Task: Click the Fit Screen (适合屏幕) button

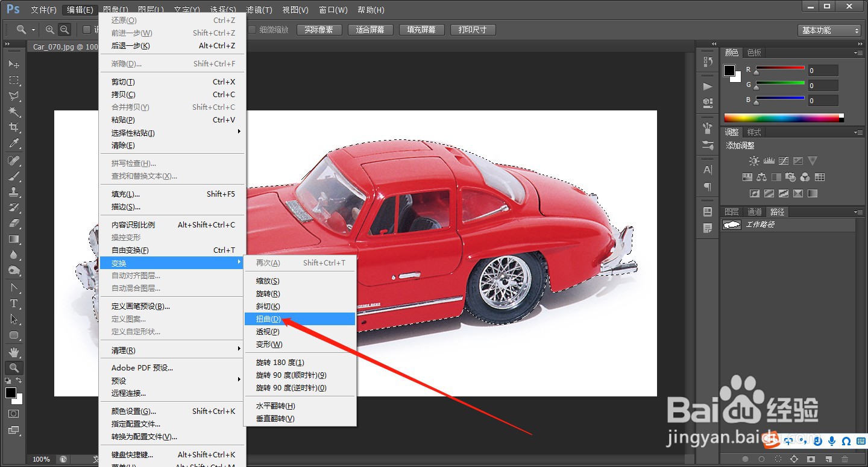Action: pos(370,30)
